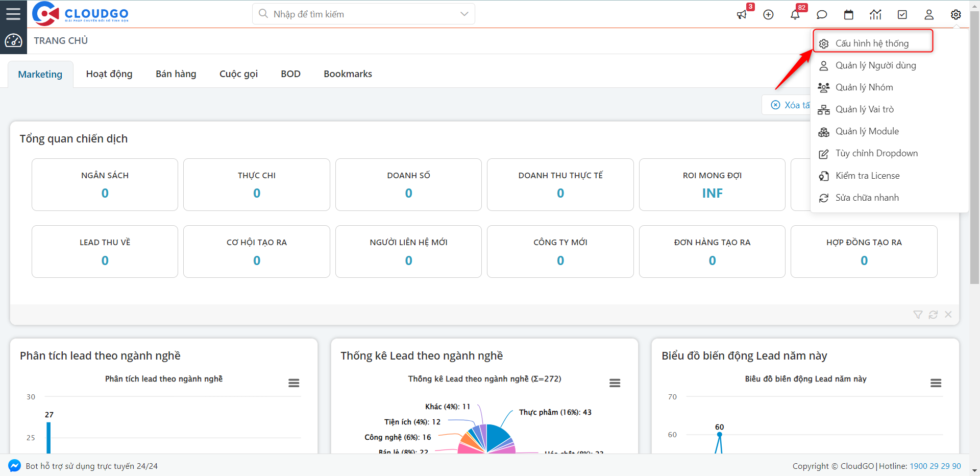The image size is (980, 476).
Task: Click the filter icon on campaign overview widget
Action: pyautogui.click(x=918, y=315)
